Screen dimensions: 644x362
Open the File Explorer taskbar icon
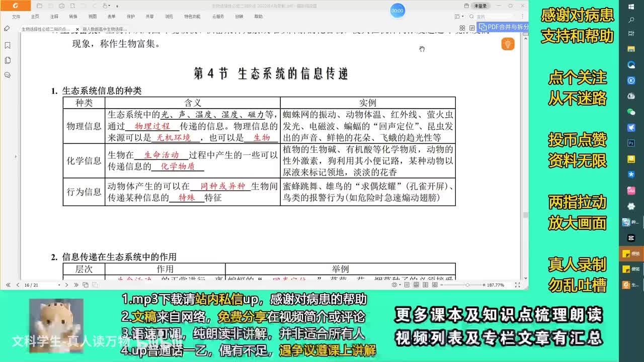(x=631, y=49)
